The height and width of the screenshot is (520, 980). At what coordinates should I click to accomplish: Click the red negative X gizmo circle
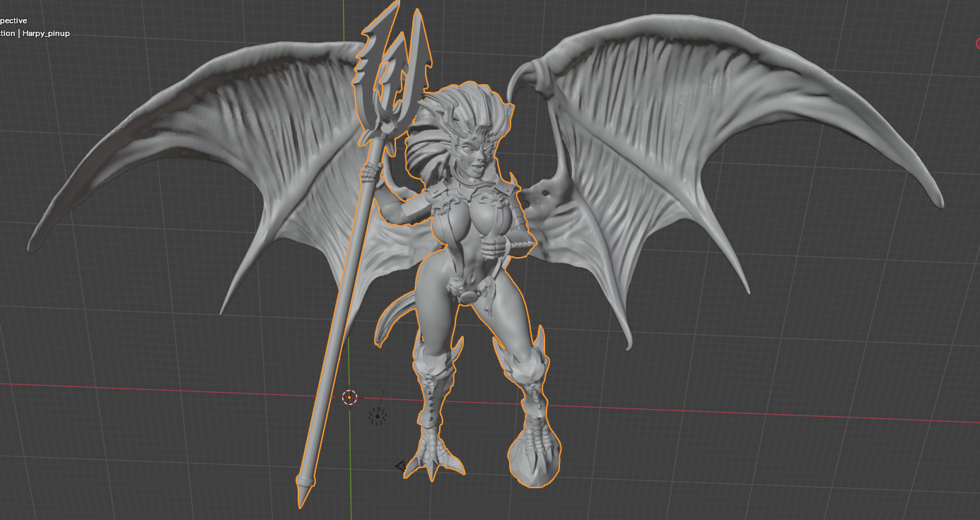[x=977, y=44]
